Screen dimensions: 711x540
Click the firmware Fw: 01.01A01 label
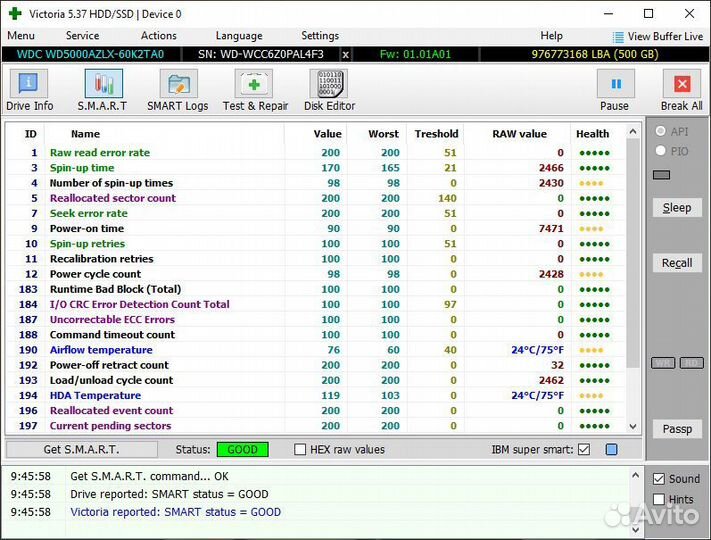point(415,54)
